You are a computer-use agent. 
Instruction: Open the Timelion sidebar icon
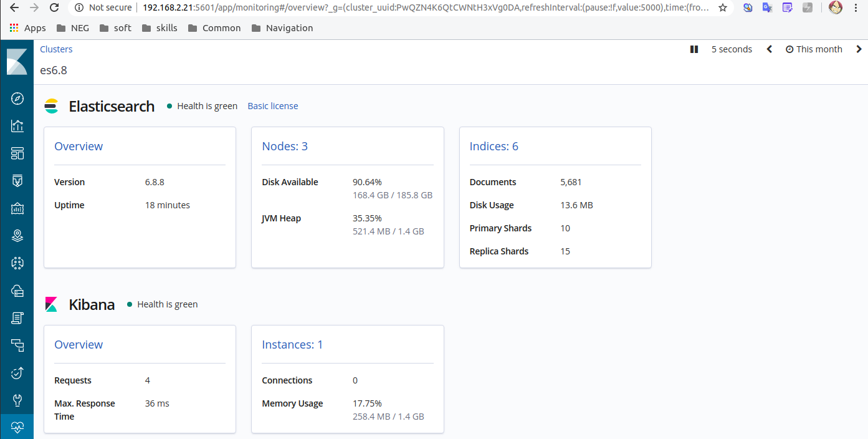[17, 181]
